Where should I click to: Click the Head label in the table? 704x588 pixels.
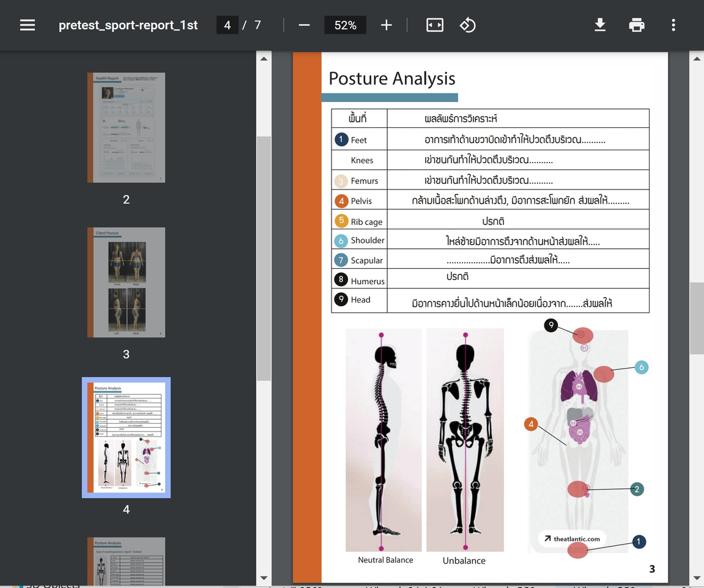pos(360,300)
